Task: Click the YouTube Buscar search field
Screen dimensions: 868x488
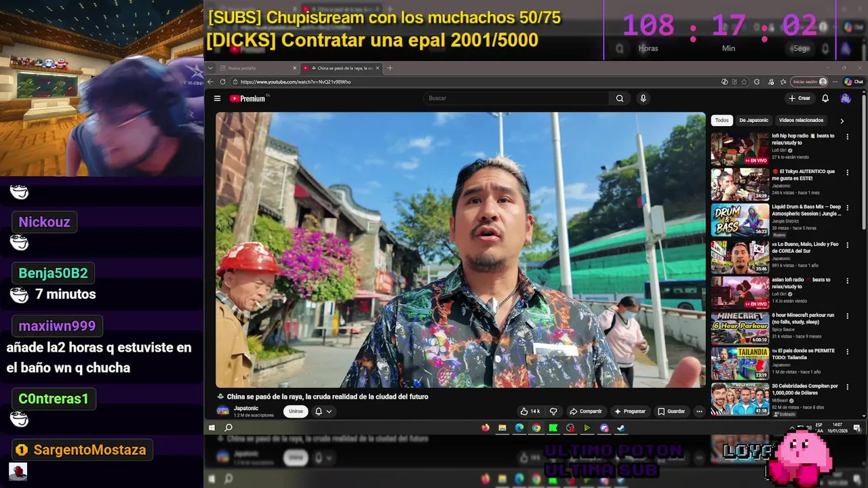Action: pos(517,98)
